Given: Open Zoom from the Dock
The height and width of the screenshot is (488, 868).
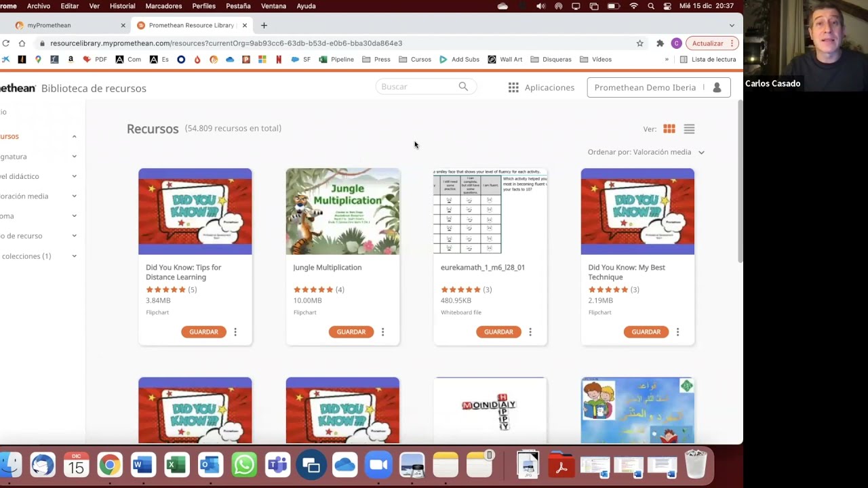Looking at the screenshot, I should [378, 466].
